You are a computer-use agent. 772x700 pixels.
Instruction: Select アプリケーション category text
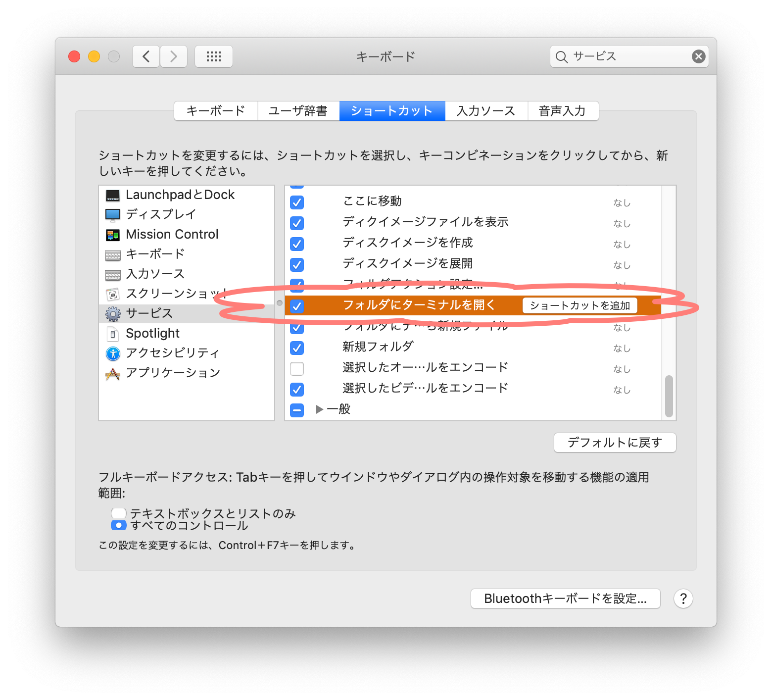coord(173,373)
